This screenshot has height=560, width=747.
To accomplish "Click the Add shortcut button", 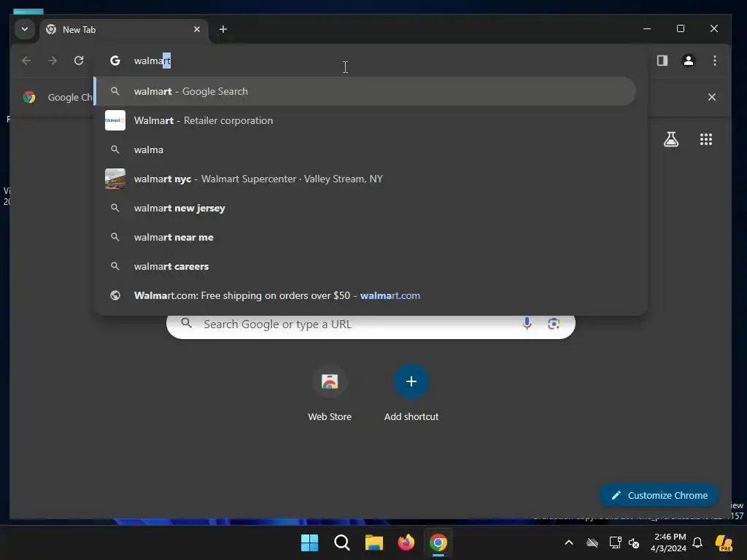I will point(411,394).
